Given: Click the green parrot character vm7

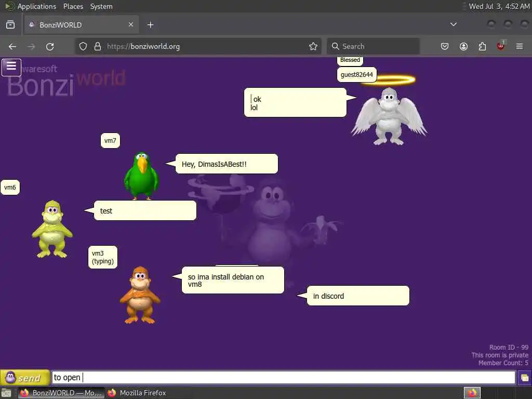Looking at the screenshot, I should [x=141, y=176].
